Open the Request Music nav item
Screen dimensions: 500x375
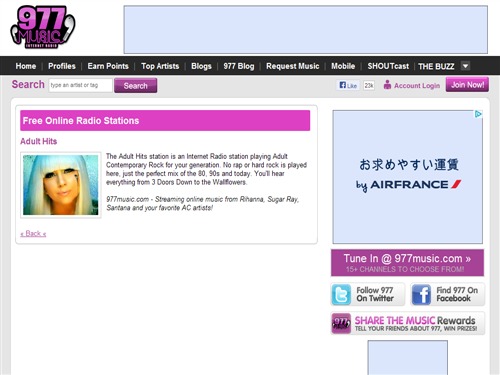(x=293, y=66)
